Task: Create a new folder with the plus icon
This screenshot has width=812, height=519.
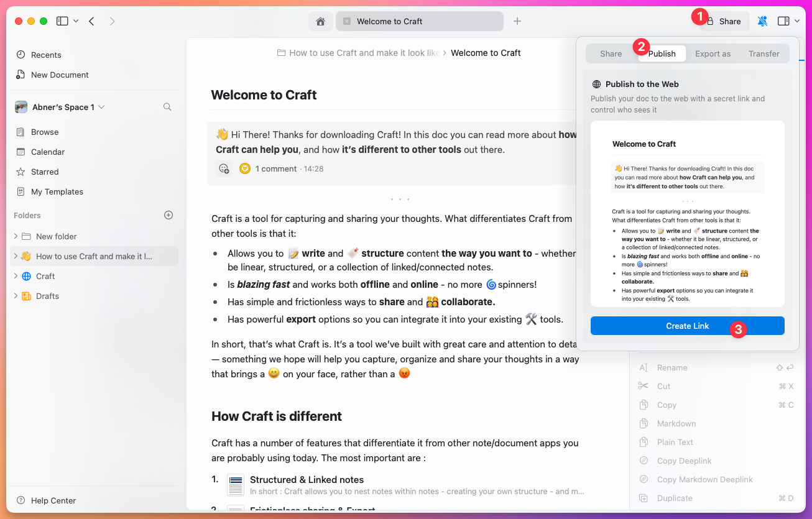Action: [x=168, y=215]
